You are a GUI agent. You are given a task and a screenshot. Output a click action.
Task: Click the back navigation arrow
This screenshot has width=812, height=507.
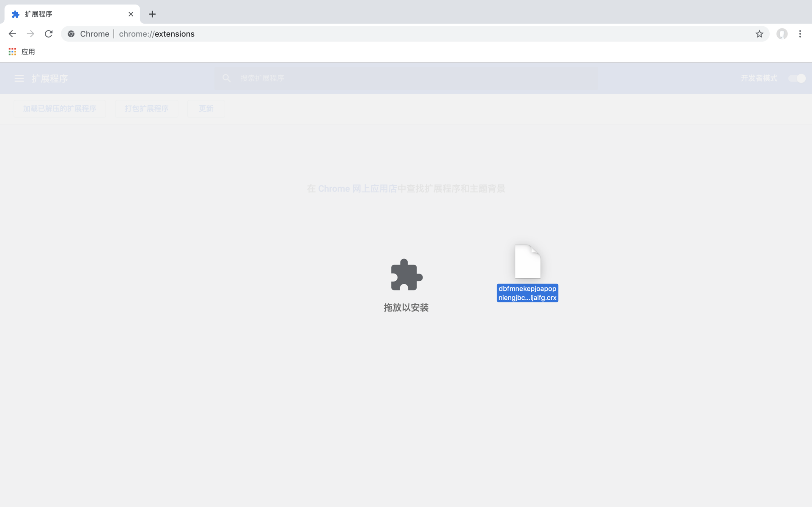12,34
